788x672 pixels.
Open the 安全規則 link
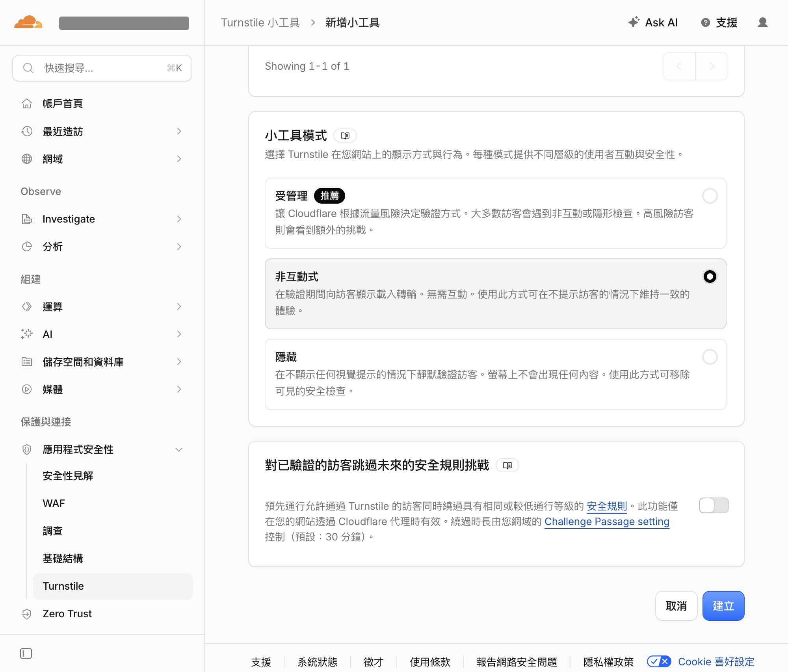(607, 506)
